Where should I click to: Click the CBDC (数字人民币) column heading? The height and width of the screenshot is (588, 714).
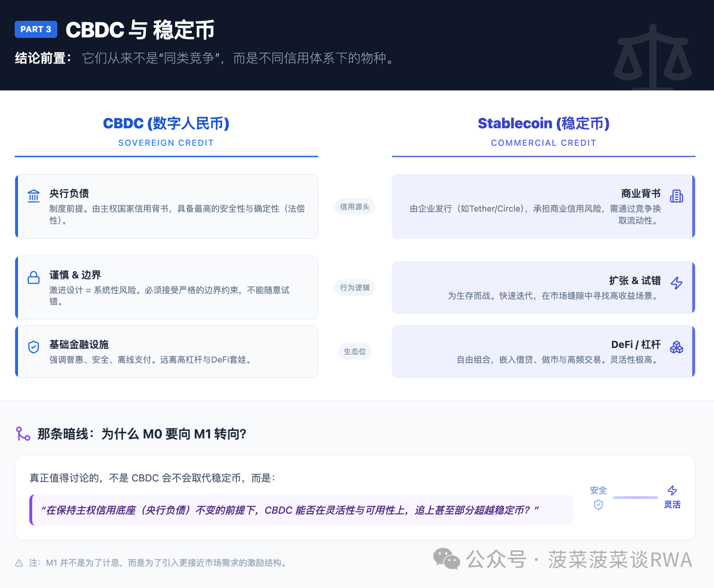[x=166, y=124]
